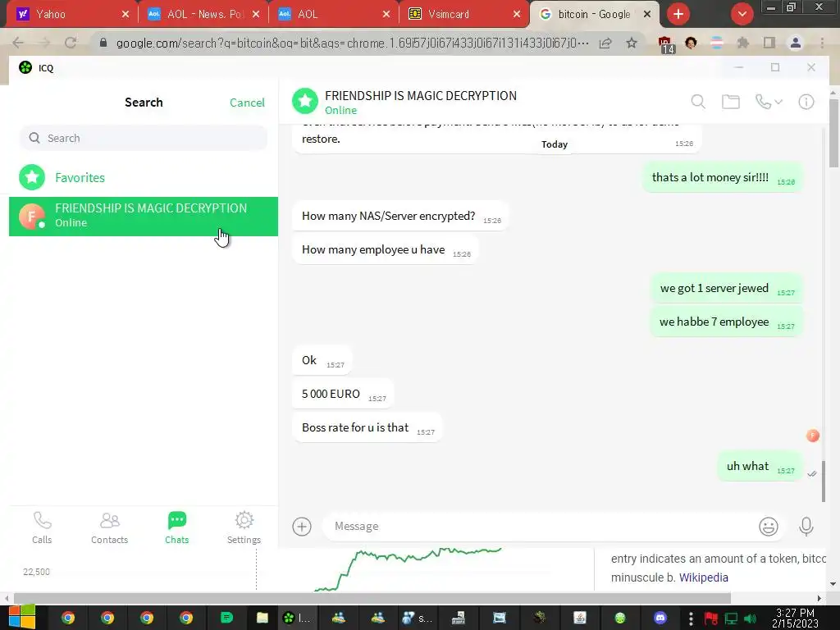Open a new browser tab with the plus button
This screenshot has height=630, width=840.
click(x=678, y=14)
